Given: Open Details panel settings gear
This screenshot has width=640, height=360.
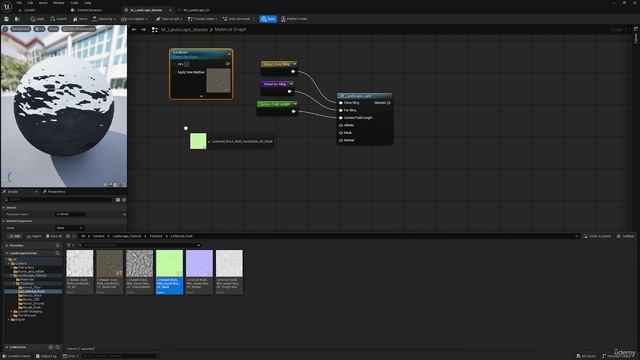Looking at the screenshot, I should tap(124, 200).
